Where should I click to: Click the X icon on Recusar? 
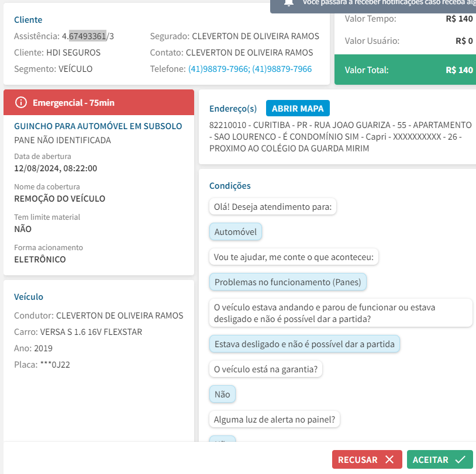tap(391, 459)
